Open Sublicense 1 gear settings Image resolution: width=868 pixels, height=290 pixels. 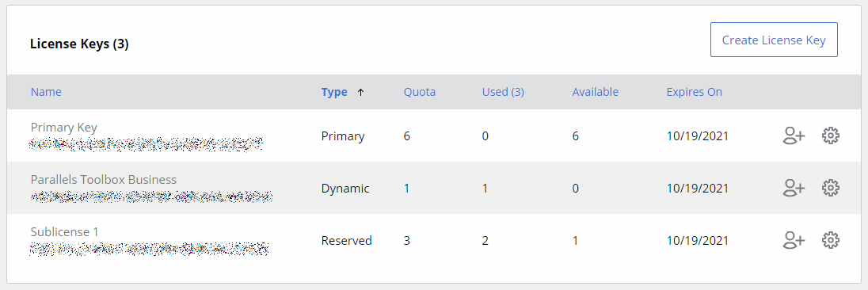[x=830, y=240]
